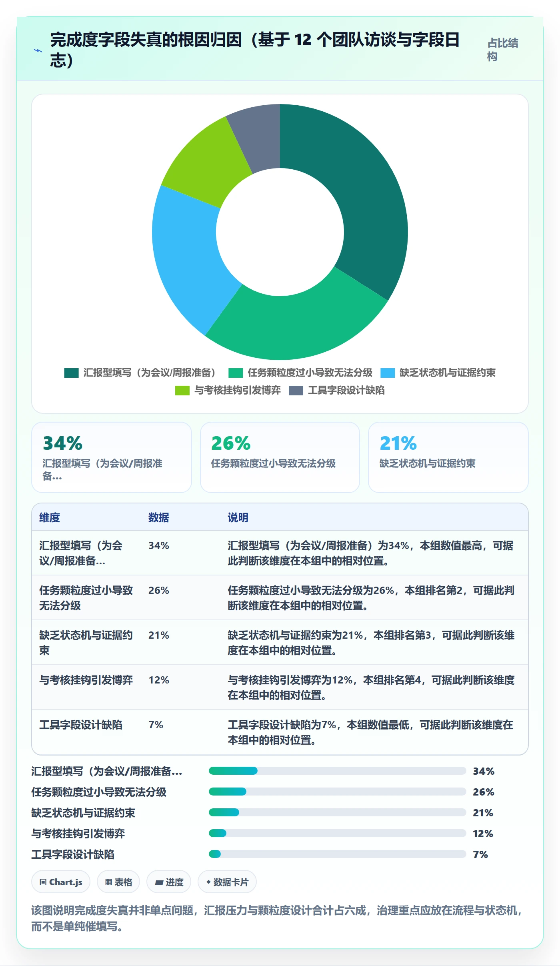Click description mentioning 本组排名第4
560x966 pixels.
(371, 687)
